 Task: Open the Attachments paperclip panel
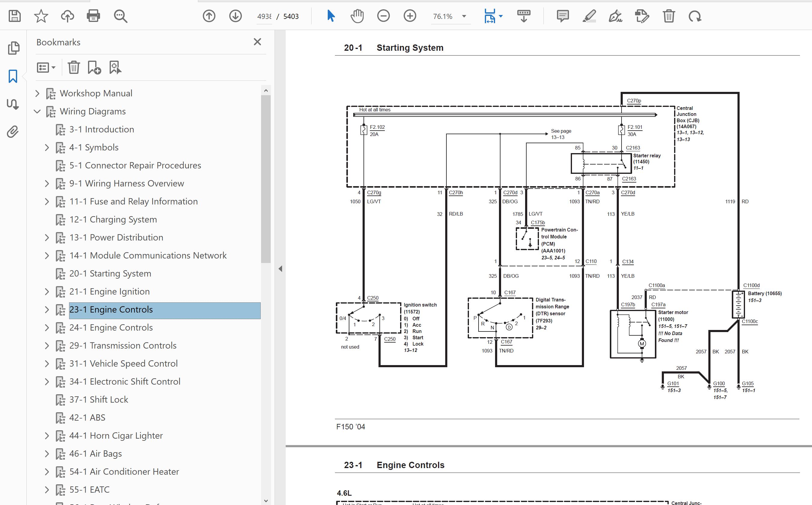(x=13, y=132)
